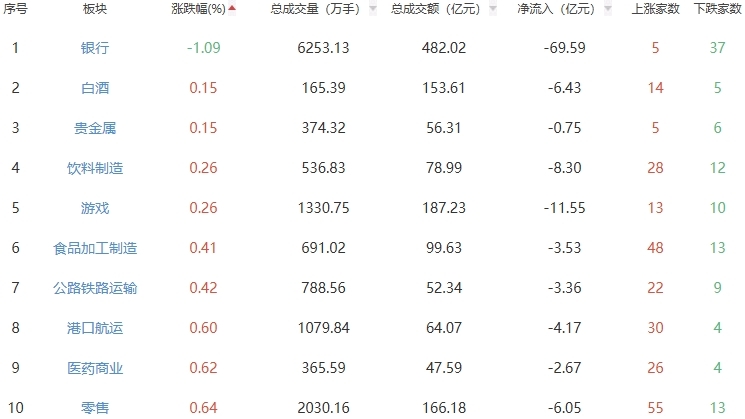Click sort arrow next to 总成交额（亿元）
745x419 pixels.
(x=493, y=9)
